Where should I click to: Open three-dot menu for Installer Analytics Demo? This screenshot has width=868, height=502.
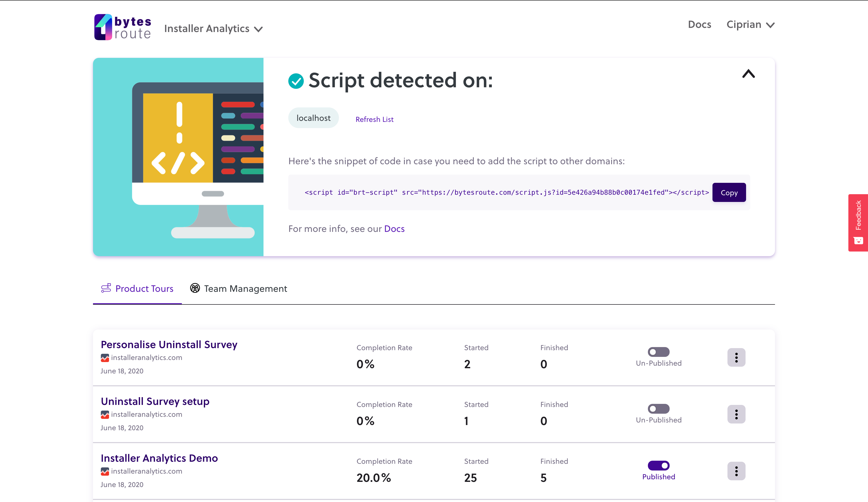[x=736, y=471]
